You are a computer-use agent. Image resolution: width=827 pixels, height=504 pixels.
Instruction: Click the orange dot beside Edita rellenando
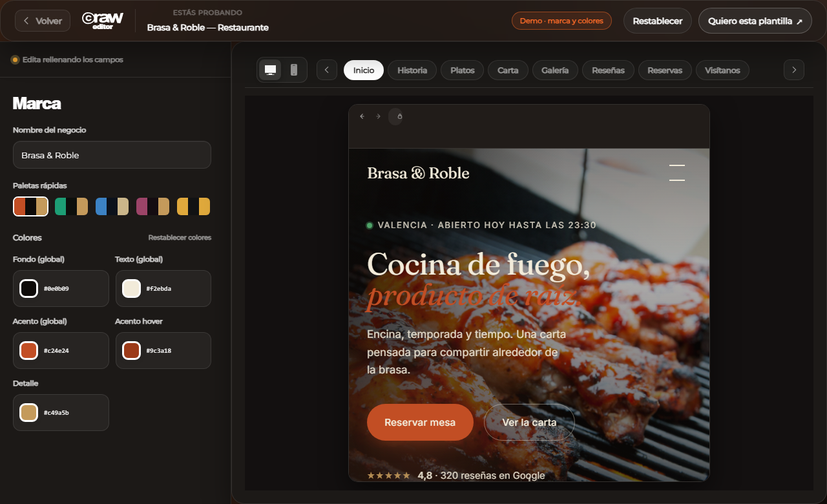click(15, 59)
